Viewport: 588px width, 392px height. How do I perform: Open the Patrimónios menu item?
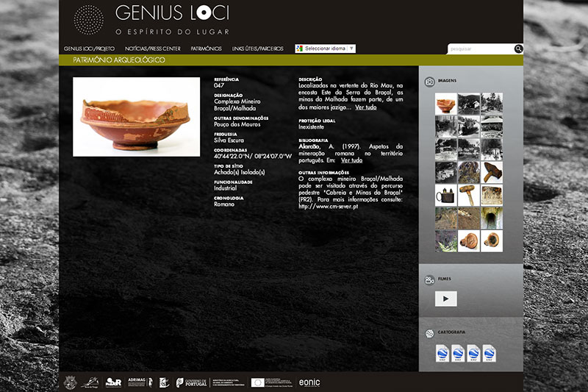(206, 49)
